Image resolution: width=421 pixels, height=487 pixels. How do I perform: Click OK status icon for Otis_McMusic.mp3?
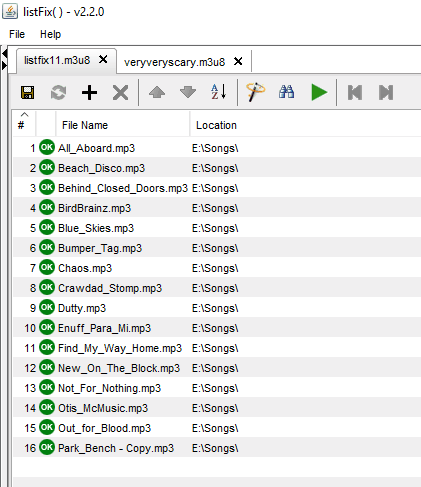[x=47, y=407]
